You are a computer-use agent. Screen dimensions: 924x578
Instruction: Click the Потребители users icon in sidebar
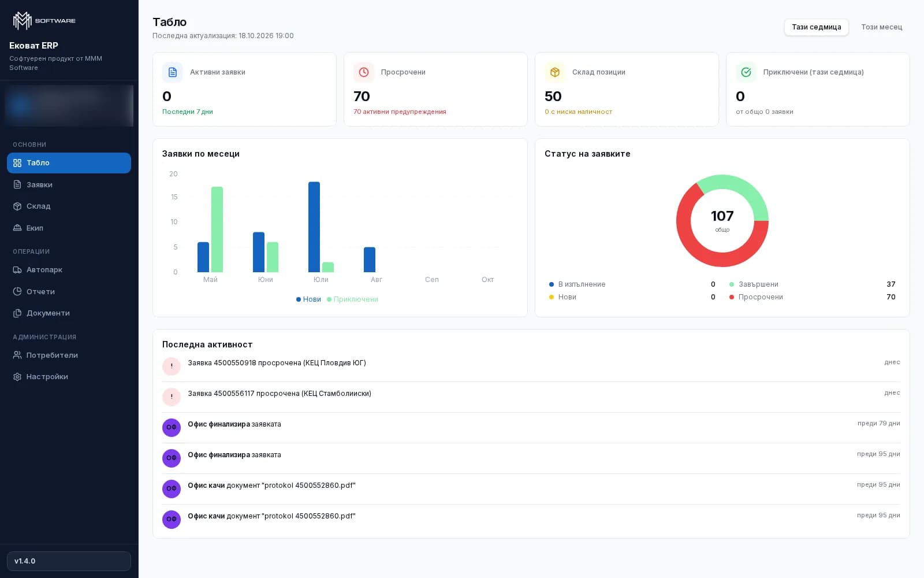(x=17, y=355)
